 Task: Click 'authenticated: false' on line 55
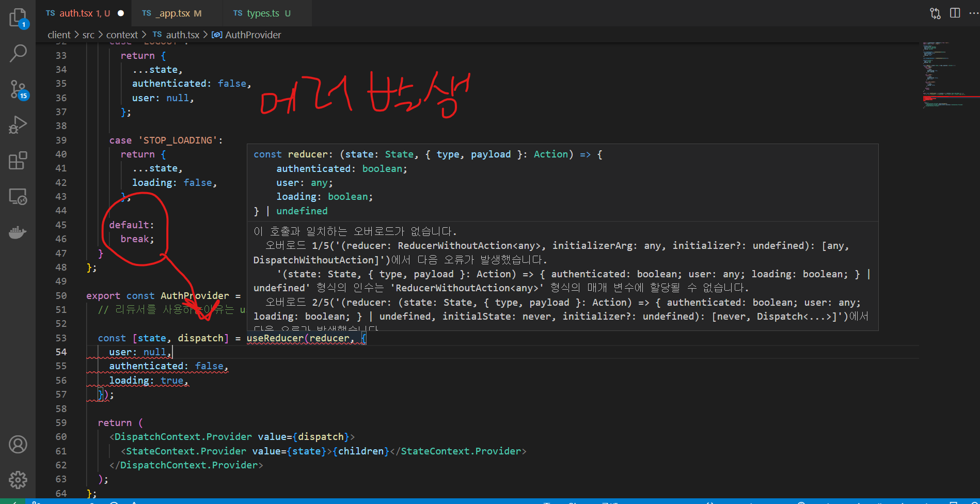point(166,366)
